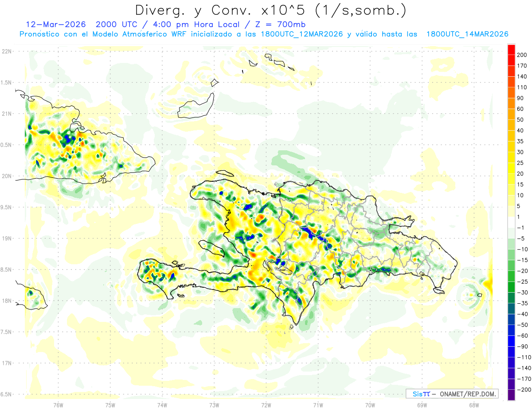Click the latitude label '17N'
Viewport: 532px width, 411px height.
click(x=7, y=363)
